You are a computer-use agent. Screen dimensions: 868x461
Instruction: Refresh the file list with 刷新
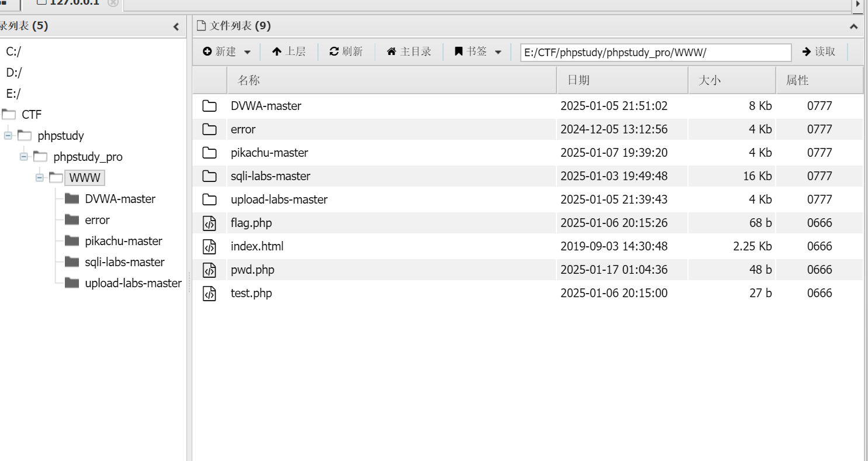point(346,52)
